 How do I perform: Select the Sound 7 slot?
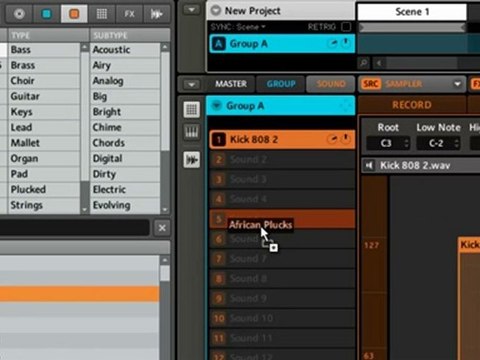click(283, 259)
